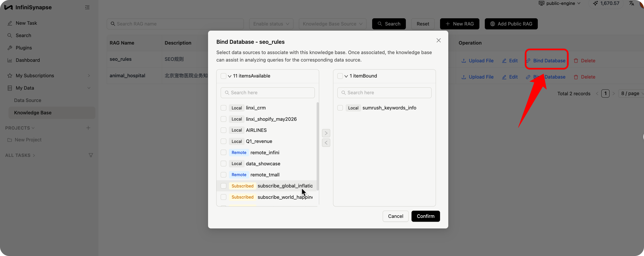Focus the available items search field
644x256 pixels.
pos(267,93)
